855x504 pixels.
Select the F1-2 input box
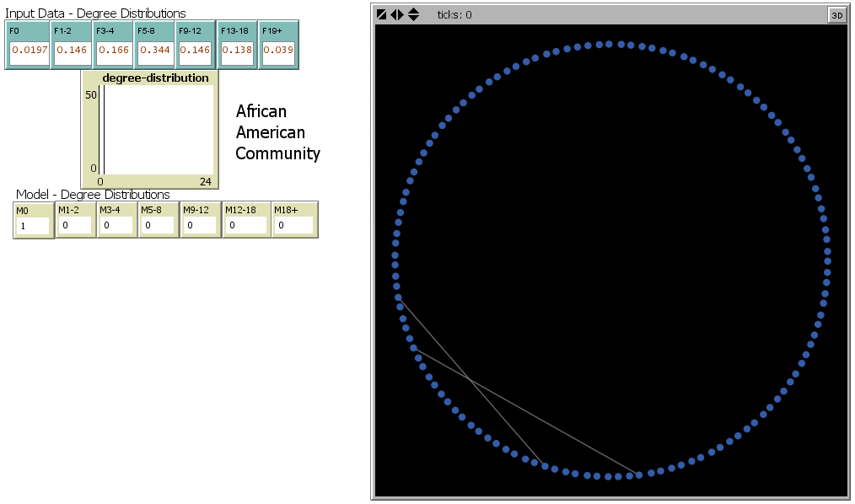point(71,51)
